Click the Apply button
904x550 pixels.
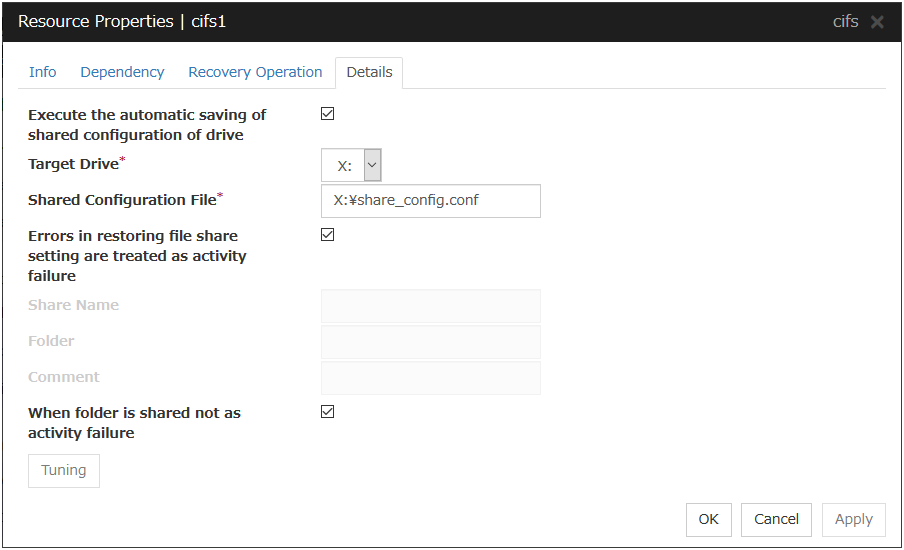[853, 519]
